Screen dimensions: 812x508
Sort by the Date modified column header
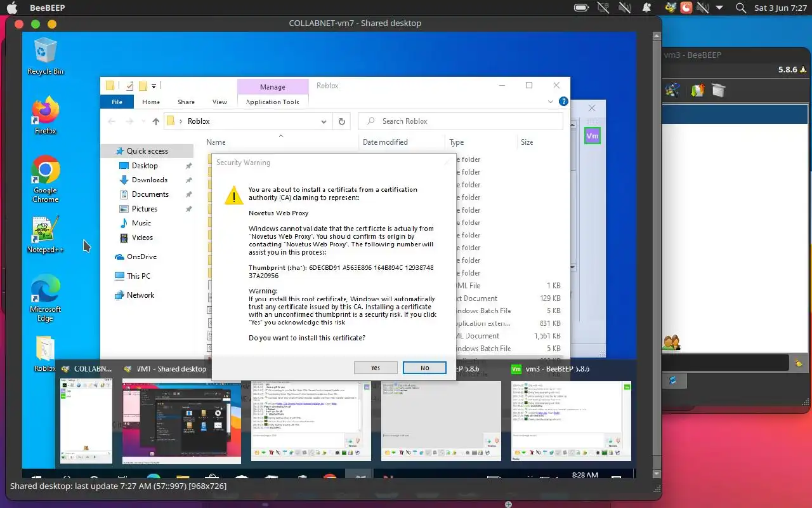pos(385,142)
